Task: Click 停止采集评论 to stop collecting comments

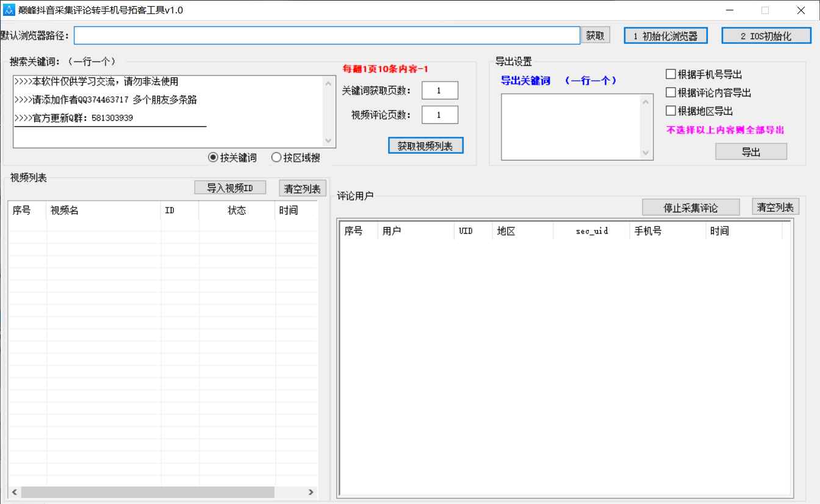Action: pos(690,207)
